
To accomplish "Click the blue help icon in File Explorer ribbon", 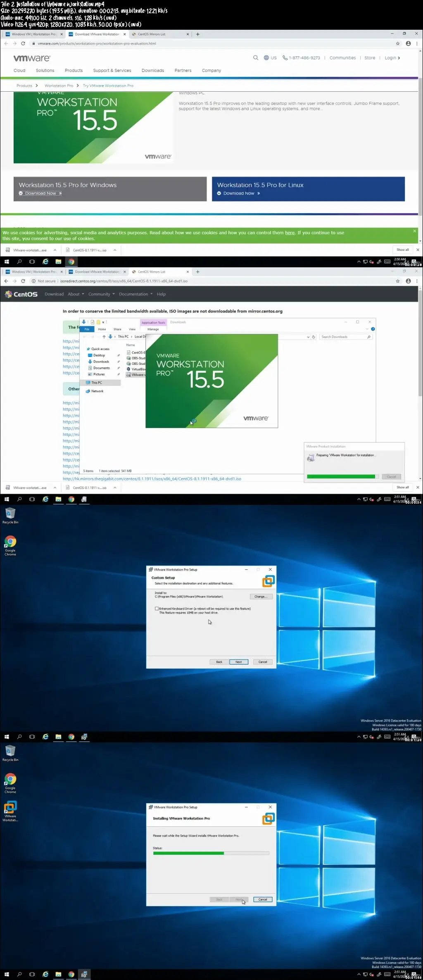I will [x=373, y=329].
